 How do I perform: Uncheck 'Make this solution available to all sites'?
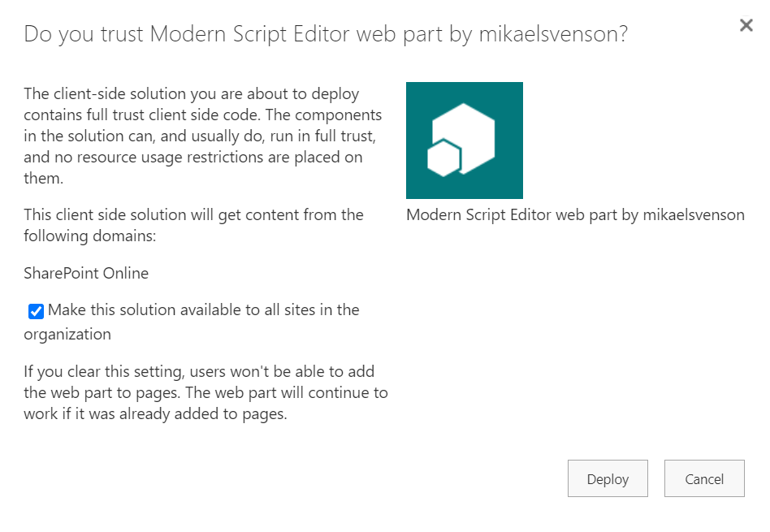pos(36,311)
